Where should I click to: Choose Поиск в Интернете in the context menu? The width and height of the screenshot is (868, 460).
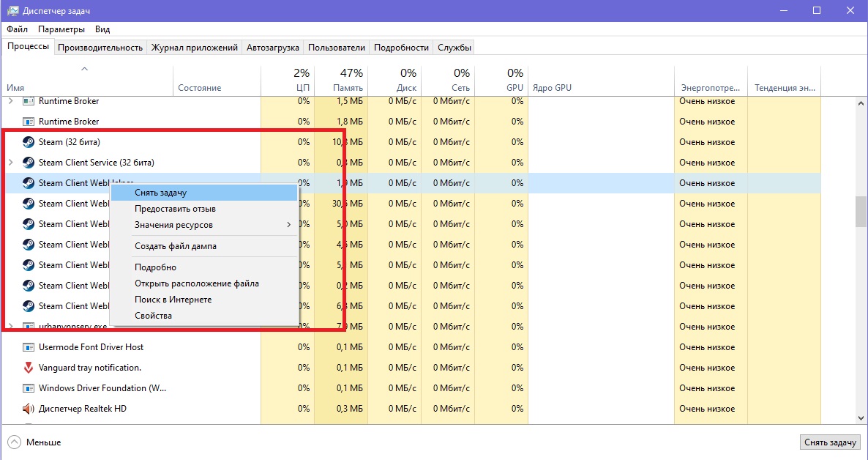click(x=204, y=300)
